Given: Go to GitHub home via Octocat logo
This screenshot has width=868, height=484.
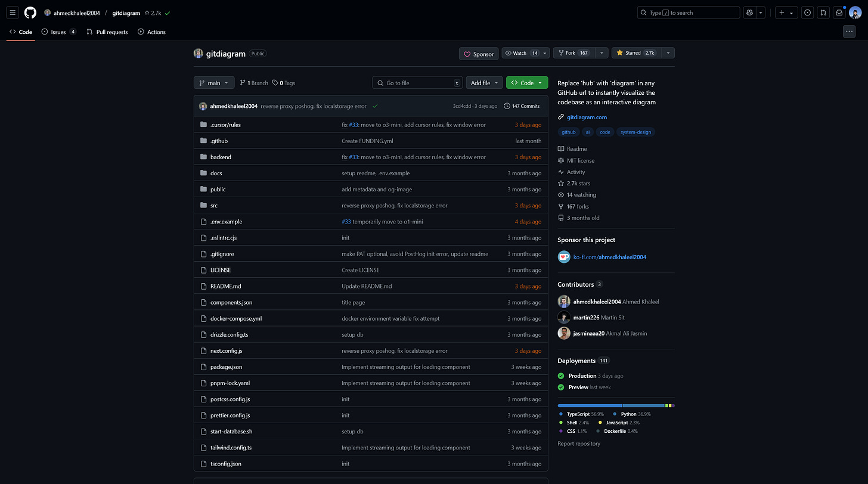Looking at the screenshot, I should click(30, 13).
